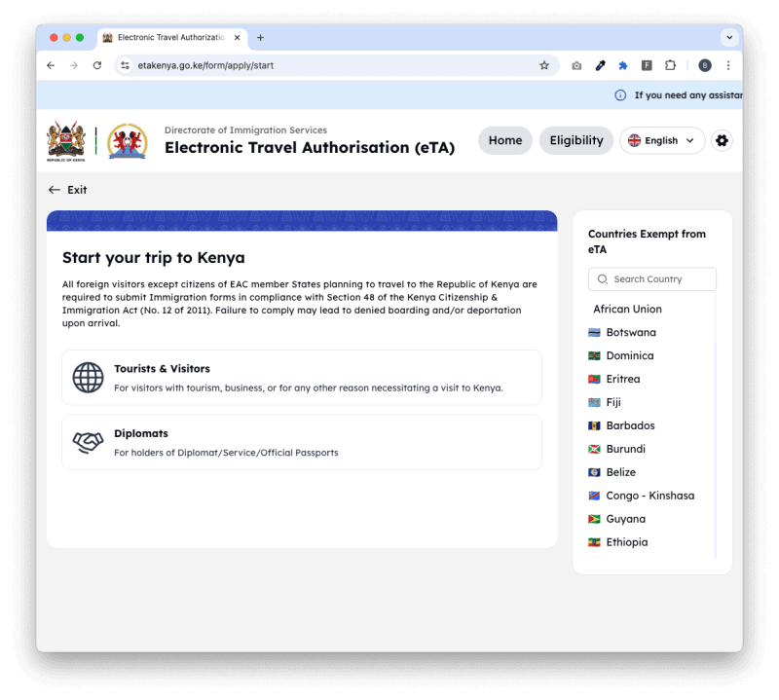
Task: Click the browser forward arrow
Action: click(x=74, y=65)
